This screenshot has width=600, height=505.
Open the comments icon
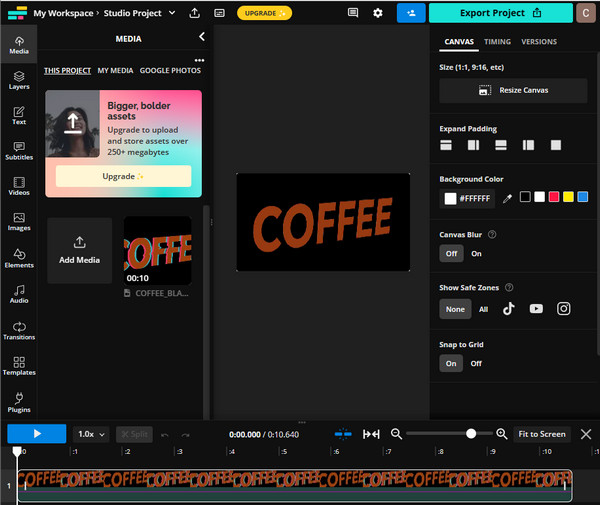[353, 13]
